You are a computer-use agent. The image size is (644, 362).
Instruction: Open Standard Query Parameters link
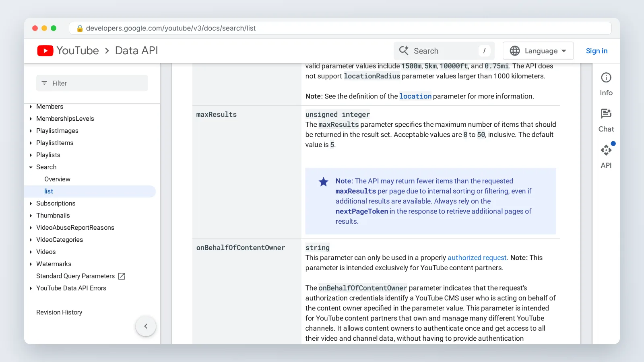click(x=75, y=276)
